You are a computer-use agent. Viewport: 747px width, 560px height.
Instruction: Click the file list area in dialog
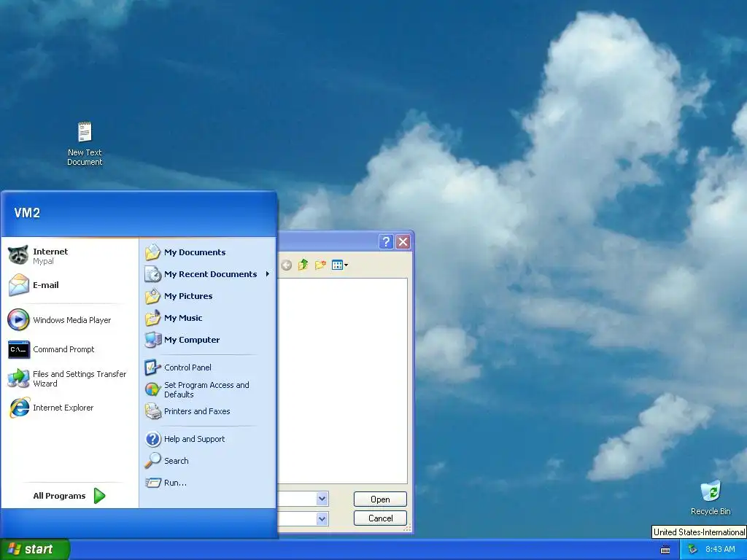[343, 381]
